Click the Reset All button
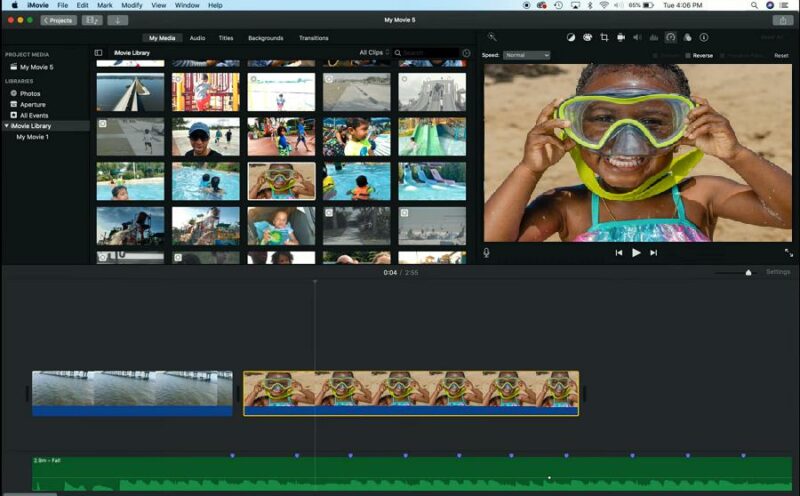This screenshot has width=800, height=496. 771,37
